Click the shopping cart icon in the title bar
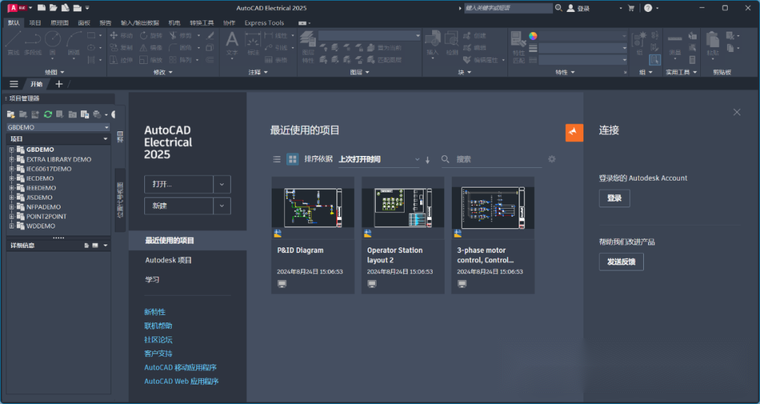The height and width of the screenshot is (404, 760). tap(631, 8)
